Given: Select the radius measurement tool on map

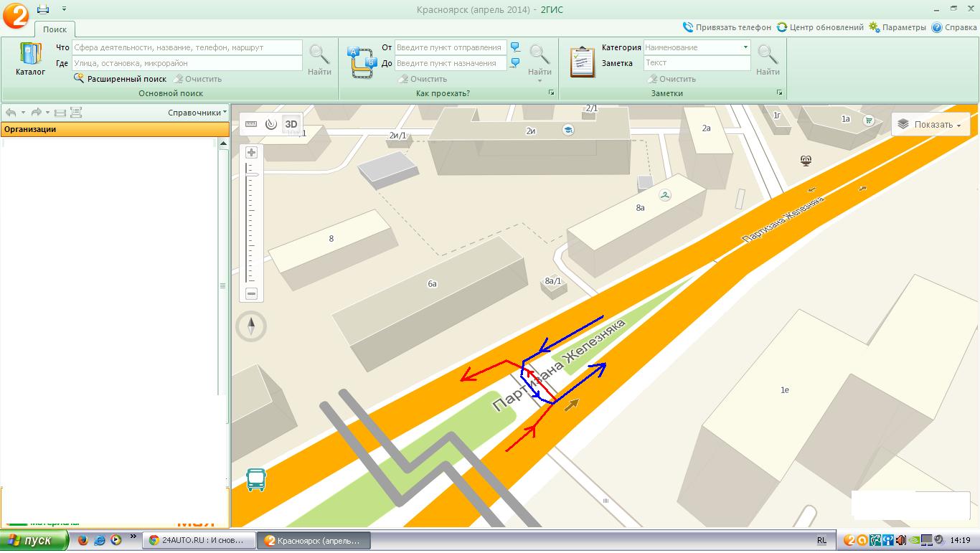Looking at the screenshot, I should click(x=270, y=124).
